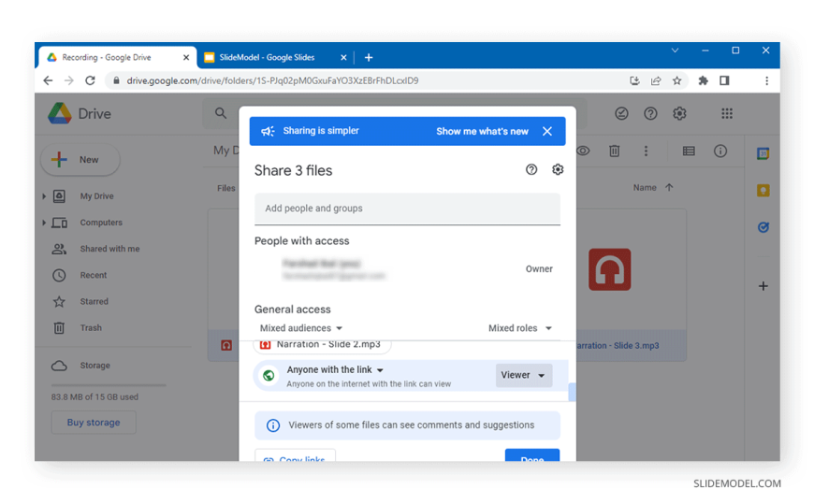Click Buy storage button
The image size is (814, 504).
tap(94, 423)
